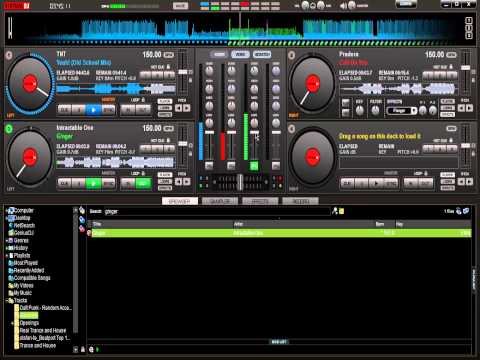
Task: Click the crossfader slider handle
Action: point(240,182)
